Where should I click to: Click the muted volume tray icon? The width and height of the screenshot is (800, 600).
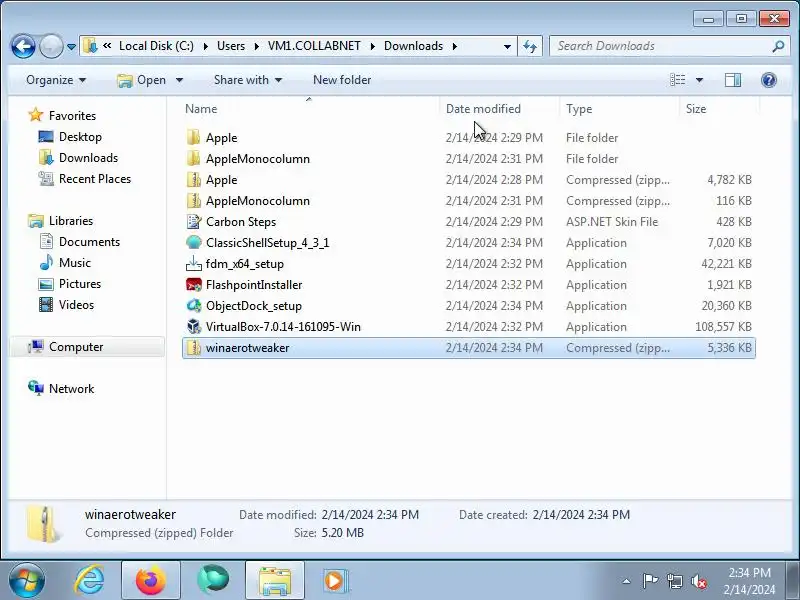(698, 581)
